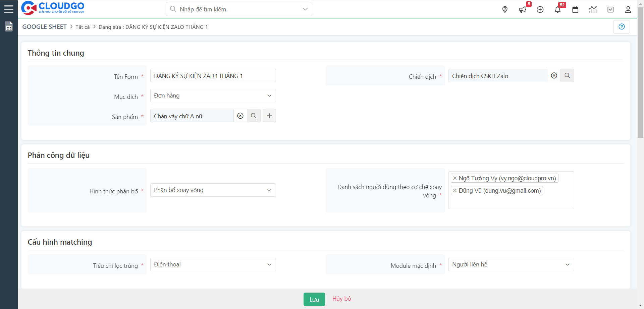Open the location pin icon
This screenshot has width=644, height=309.
[x=505, y=10]
